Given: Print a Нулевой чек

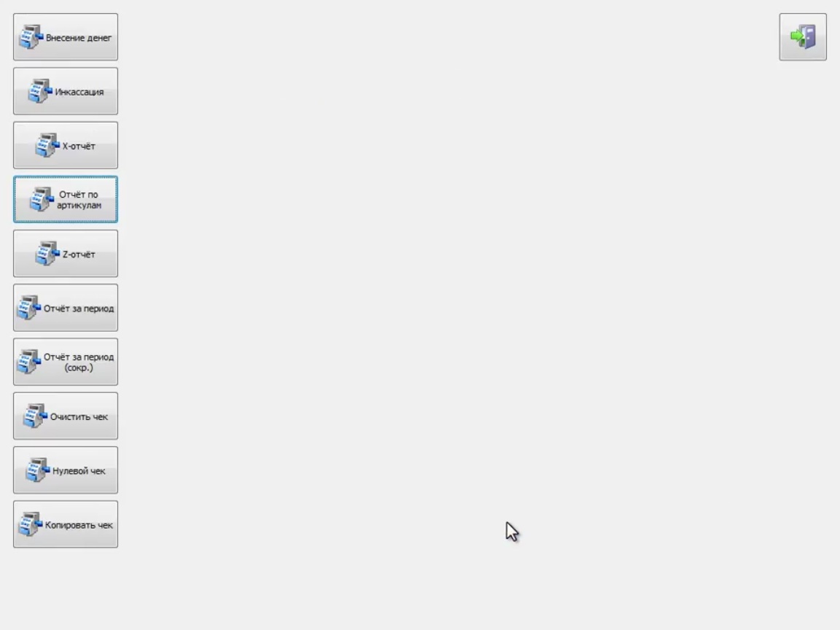Looking at the screenshot, I should pyautogui.click(x=66, y=470).
